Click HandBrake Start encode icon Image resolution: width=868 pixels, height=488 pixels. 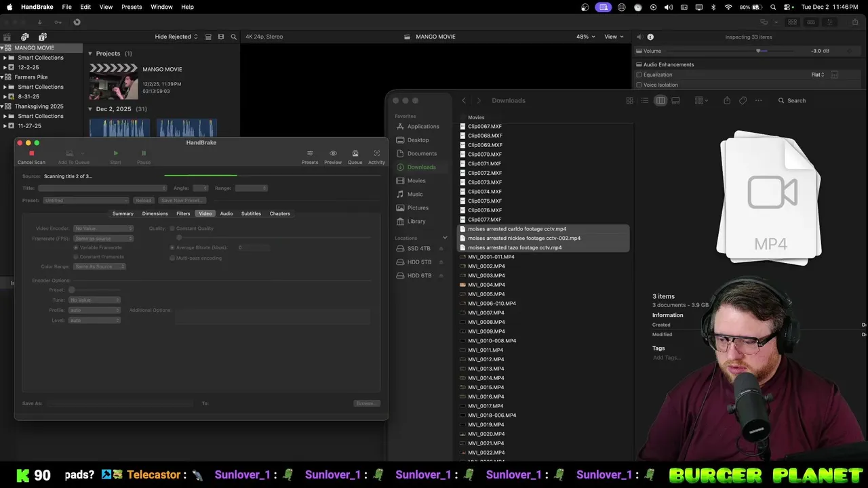click(115, 154)
